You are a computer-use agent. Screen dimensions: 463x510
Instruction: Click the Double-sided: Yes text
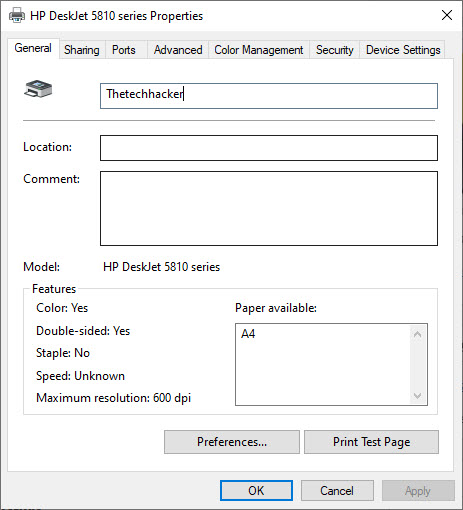83,331
